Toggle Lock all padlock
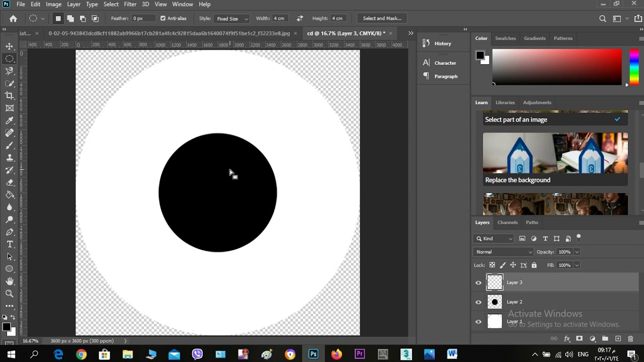 tap(534, 265)
